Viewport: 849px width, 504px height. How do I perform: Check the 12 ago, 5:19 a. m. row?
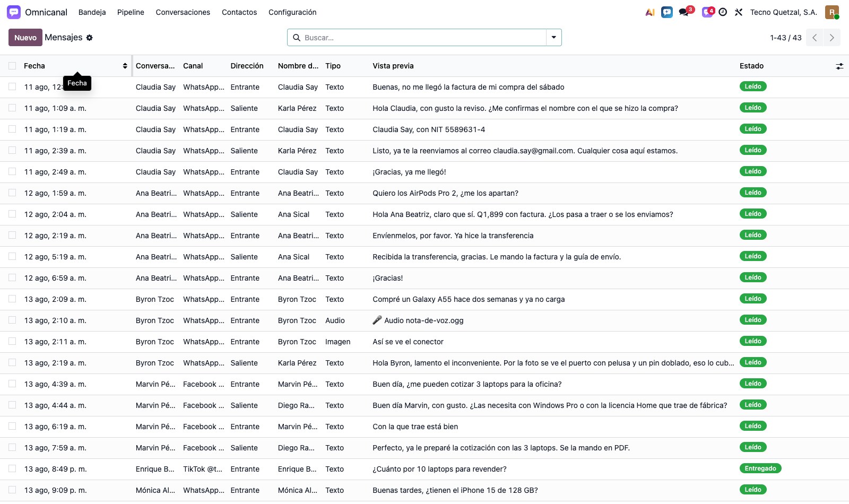pyautogui.click(x=12, y=257)
